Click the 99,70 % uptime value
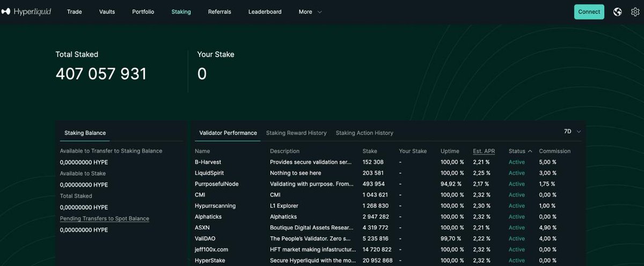644x266 pixels. tap(451, 239)
